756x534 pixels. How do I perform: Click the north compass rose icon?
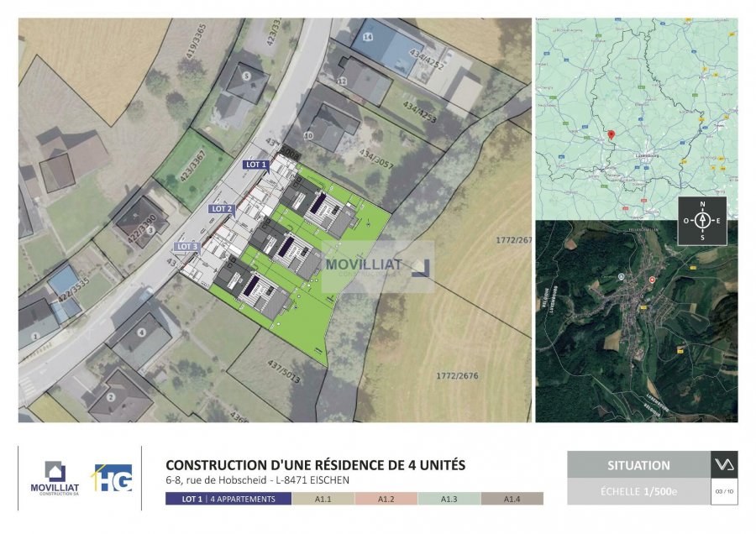(x=702, y=221)
